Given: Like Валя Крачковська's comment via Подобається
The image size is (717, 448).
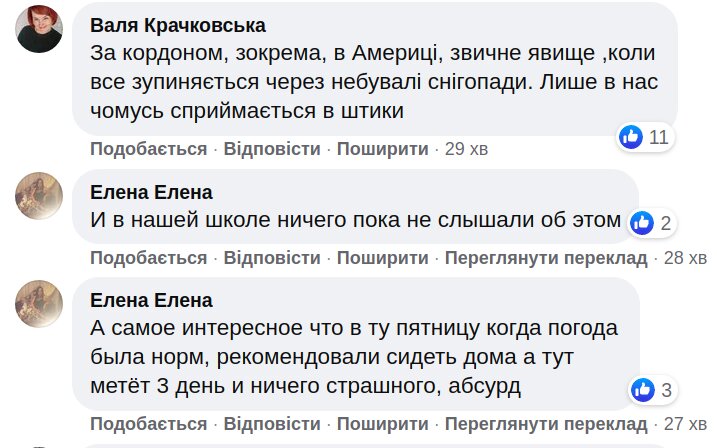Looking at the screenshot, I should click(x=148, y=149).
